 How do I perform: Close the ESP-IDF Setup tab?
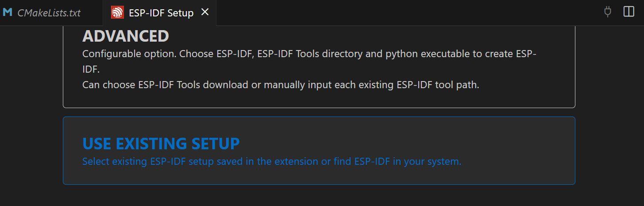click(205, 12)
